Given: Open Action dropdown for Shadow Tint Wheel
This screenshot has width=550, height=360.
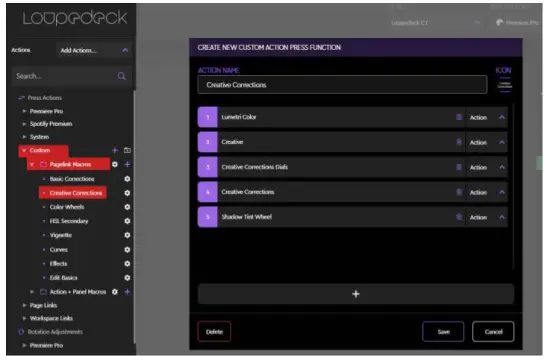Looking at the screenshot, I should [487, 217].
